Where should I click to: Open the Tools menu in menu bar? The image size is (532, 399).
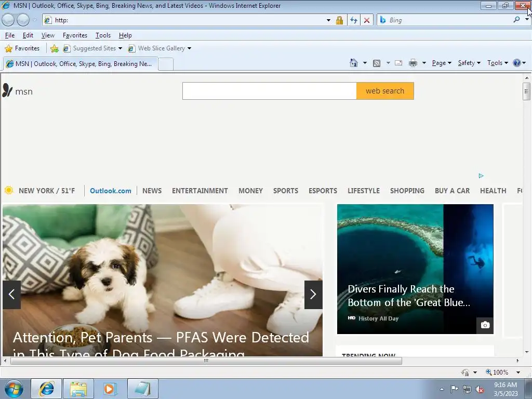coord(103,35)
